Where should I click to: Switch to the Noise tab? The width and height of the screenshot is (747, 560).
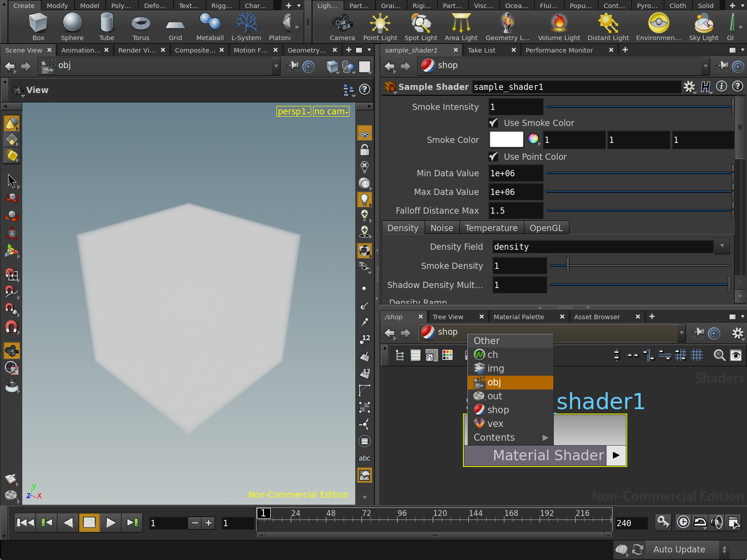(442, 228)
